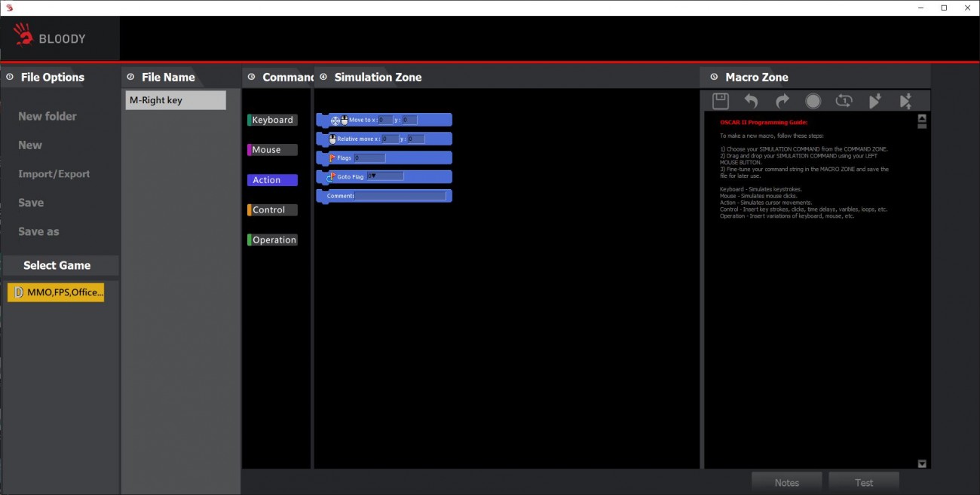Viewport: 980px width, 495px height.
Task: Click the play with down arrow icon
Action: (x=874, y=101)
